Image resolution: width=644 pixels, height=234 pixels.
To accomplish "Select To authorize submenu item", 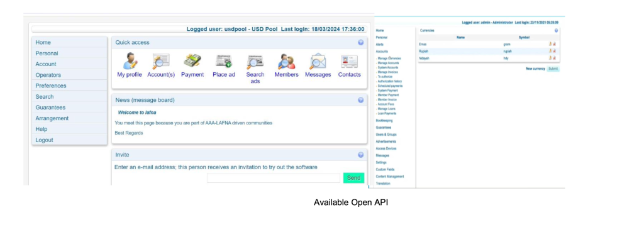I will coord(384,77).
